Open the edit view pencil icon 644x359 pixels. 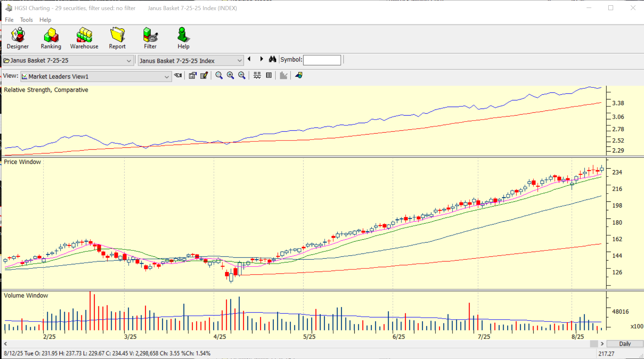(x=204, y=75)
